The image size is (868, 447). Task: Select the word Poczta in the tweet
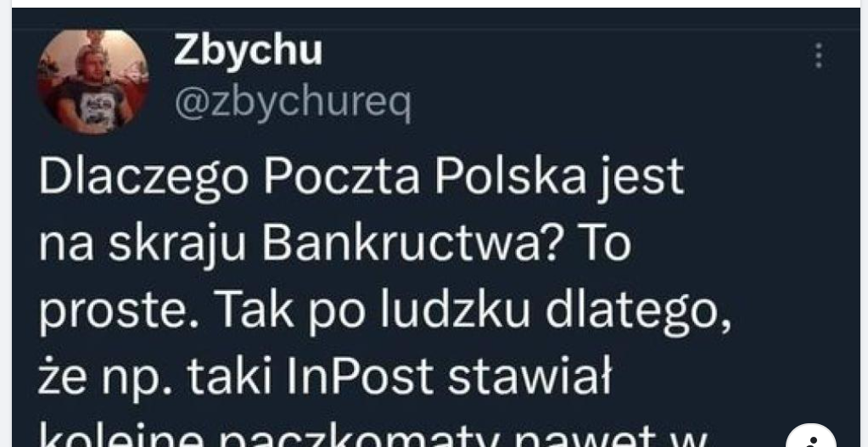pos(341,177)
